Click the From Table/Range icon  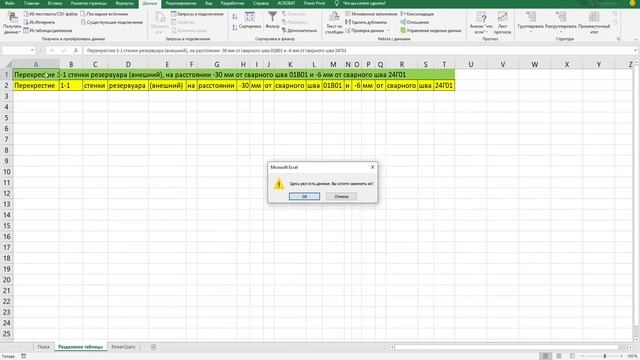[26, 30]
